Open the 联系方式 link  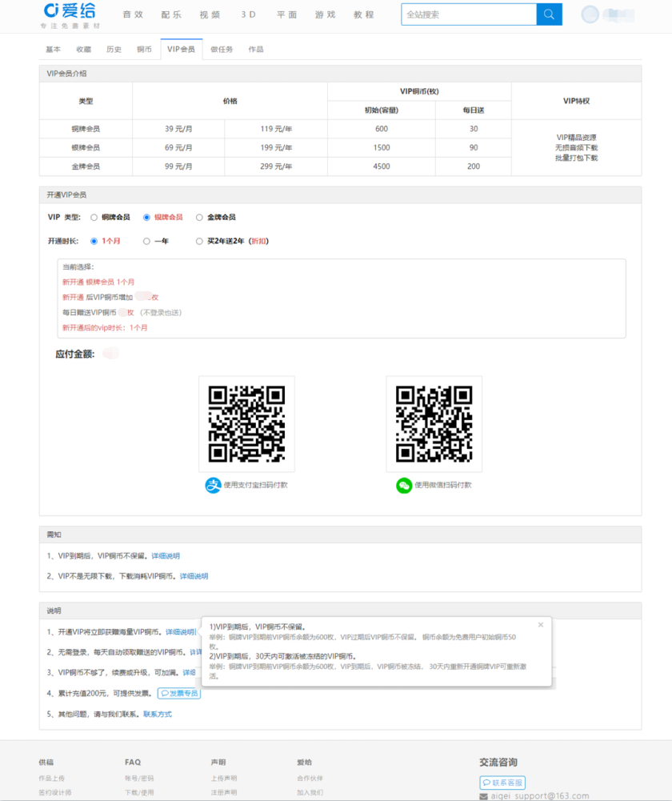pos(158,714)
